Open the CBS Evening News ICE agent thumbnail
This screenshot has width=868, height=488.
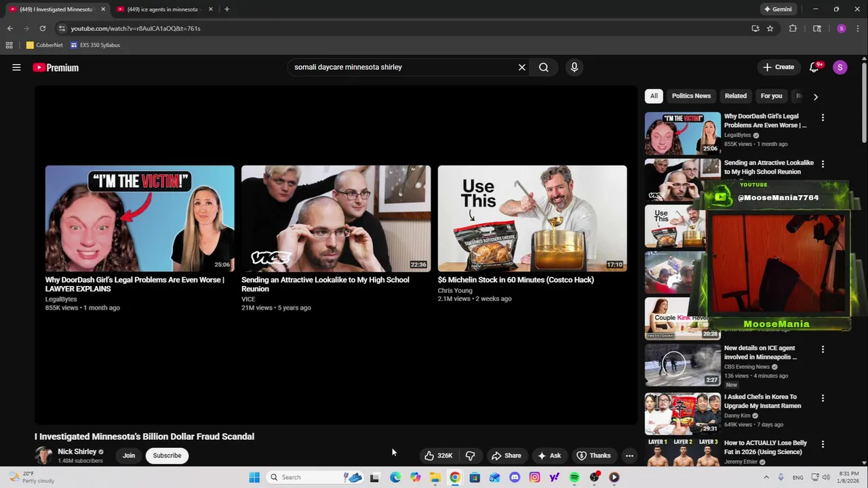point(682,365)
